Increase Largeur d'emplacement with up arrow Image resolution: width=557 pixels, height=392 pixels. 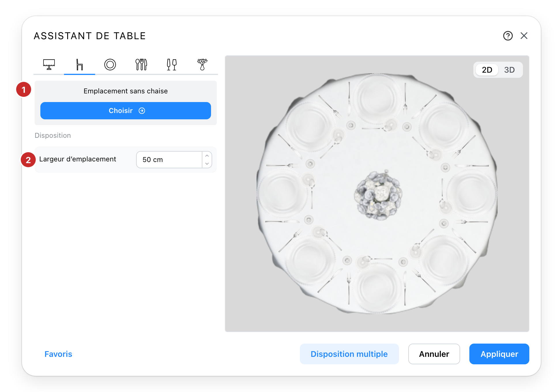pyautogui.click(x=207, y=156)
